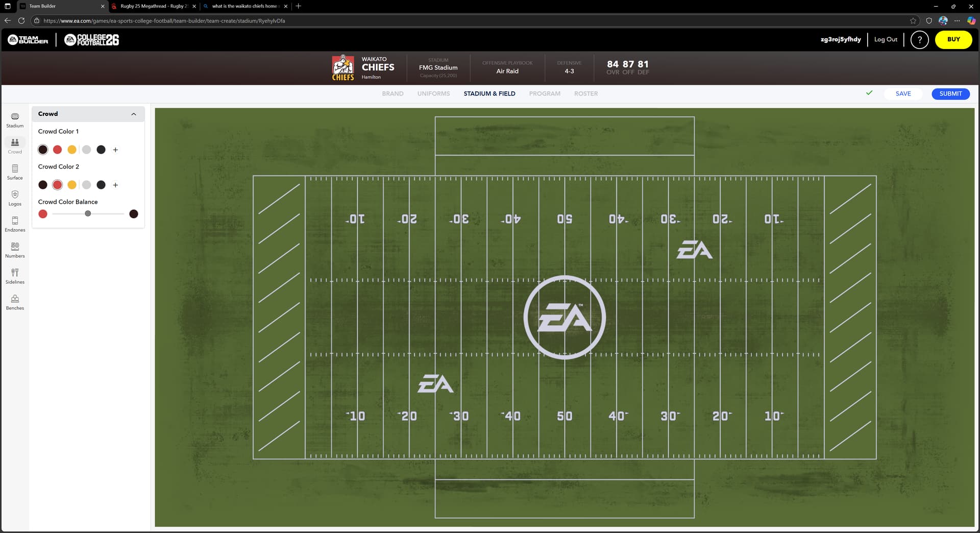This screenshot has width=980, height=533.
Task: Click the Waikato Chiefs team logo
Action: 343,67
